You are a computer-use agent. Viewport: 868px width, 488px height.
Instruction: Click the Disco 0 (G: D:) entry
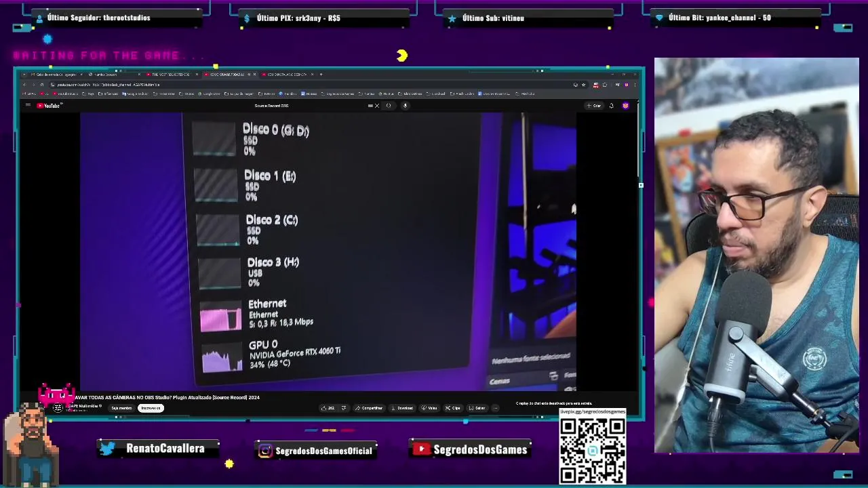pyautogui.click(x=251, y=139)
